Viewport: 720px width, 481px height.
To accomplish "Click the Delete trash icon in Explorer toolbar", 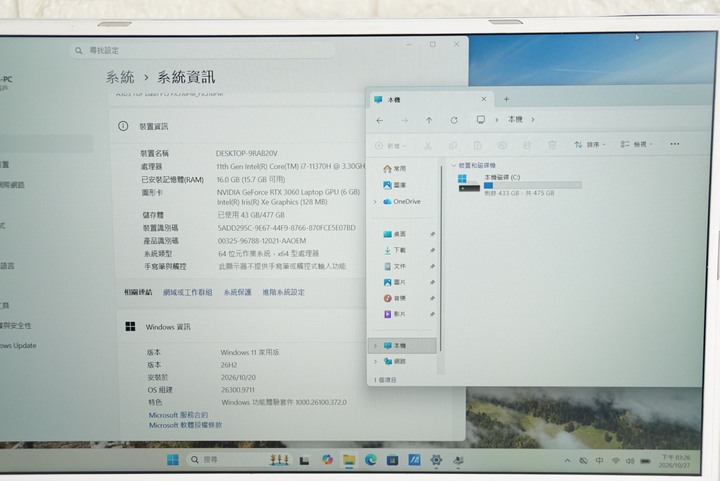I will (552, 145).
